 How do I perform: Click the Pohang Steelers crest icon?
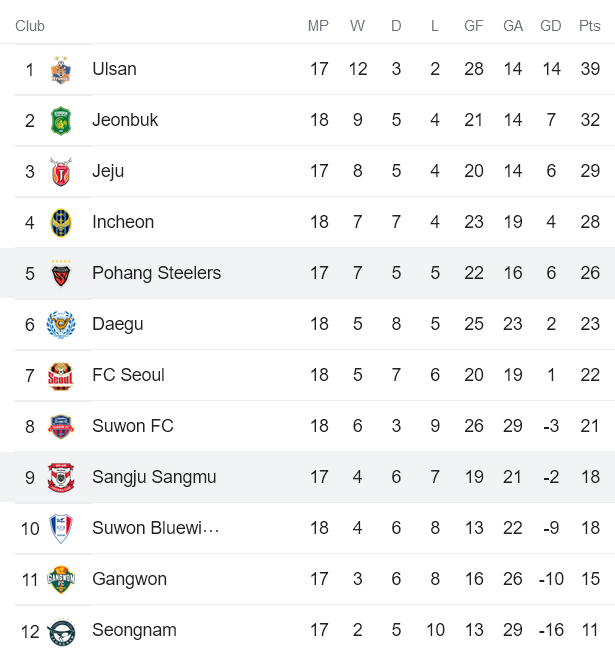(x=61, y=273)
